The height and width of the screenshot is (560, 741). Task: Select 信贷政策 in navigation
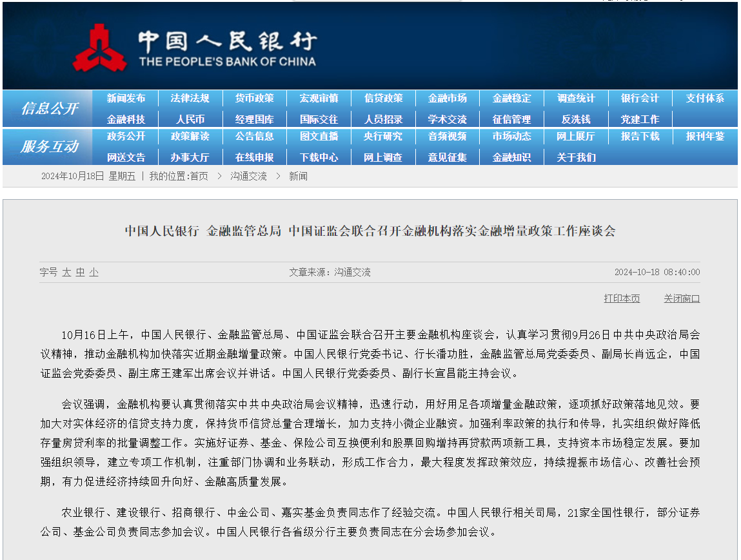click(x=383, y=98)
